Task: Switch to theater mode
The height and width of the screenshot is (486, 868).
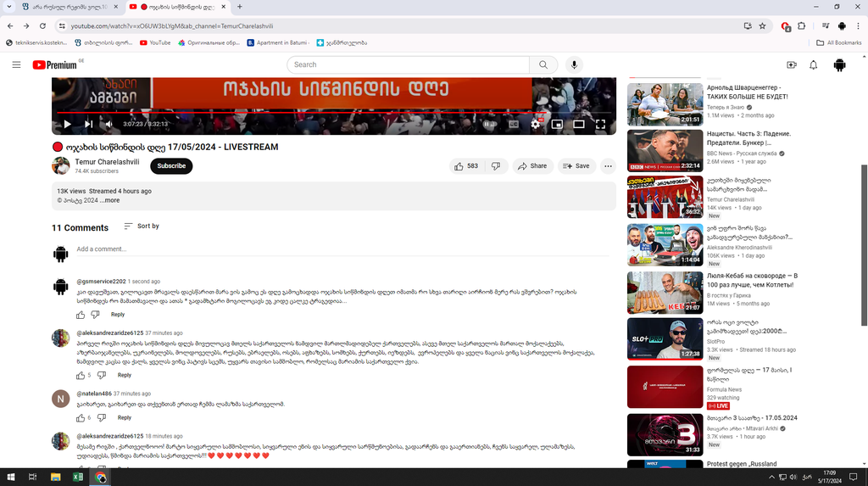Action: click(578, 124)
